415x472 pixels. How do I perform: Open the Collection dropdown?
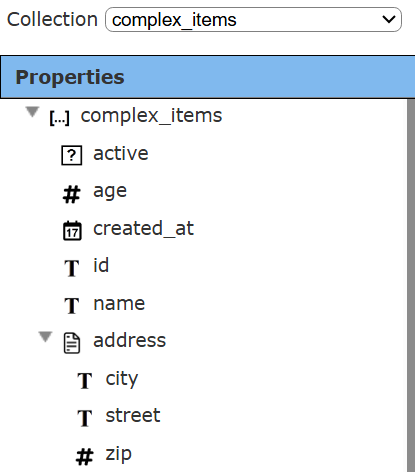253,20
